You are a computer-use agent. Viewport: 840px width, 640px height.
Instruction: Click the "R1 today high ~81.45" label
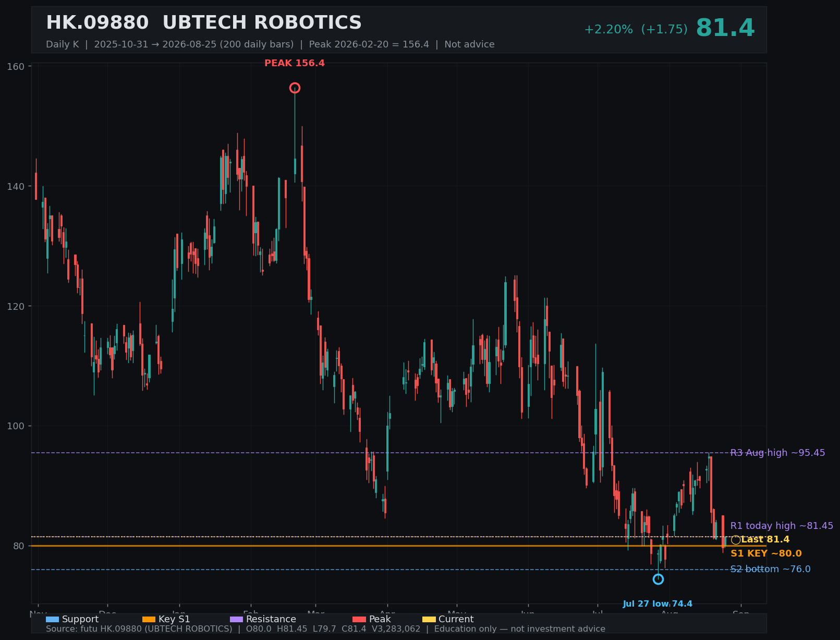click(x=782, y=526)
